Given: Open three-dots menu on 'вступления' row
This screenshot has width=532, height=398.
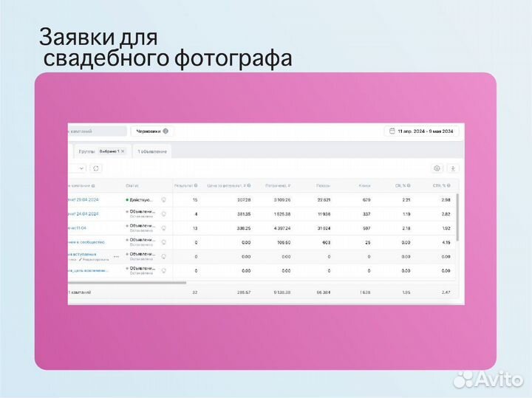Looking at the screenshot, I should tap(117, 257).
